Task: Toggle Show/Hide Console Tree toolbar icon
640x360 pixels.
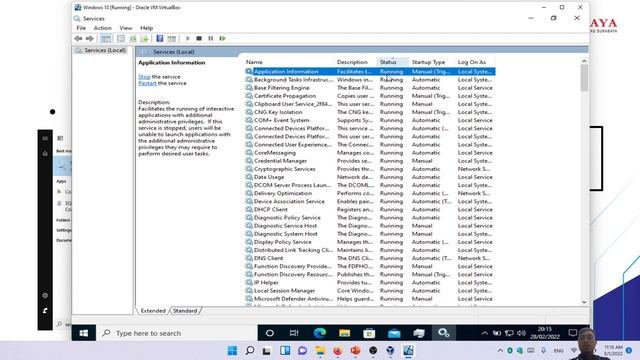Action: click(x=106, y=38)
